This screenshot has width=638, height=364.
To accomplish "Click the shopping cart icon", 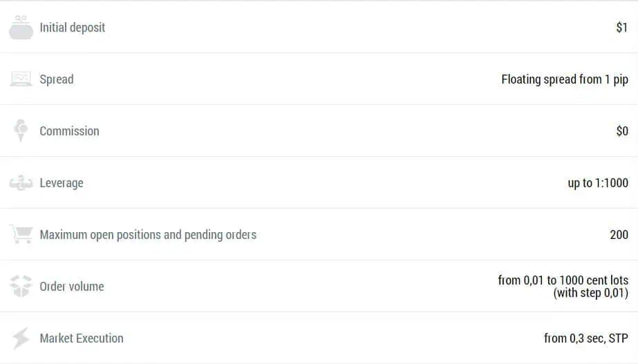I will [x=21, y=234].
